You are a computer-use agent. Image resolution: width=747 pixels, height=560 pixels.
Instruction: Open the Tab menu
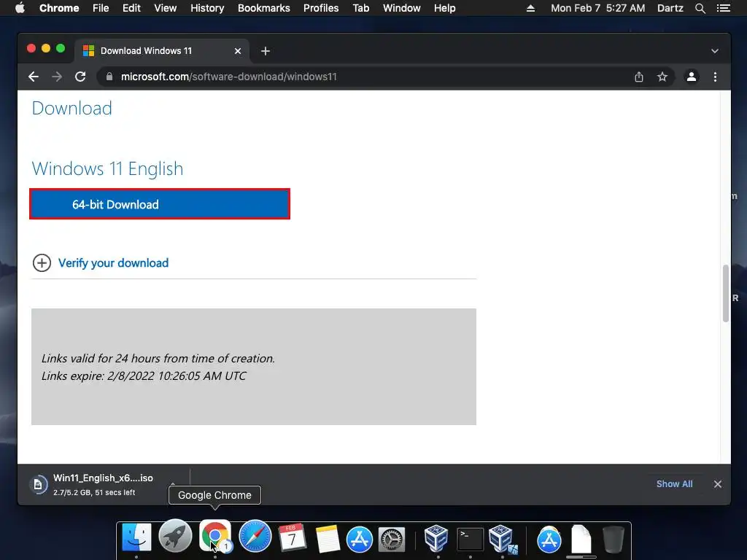pyautogui.click(x=360, y=8)
